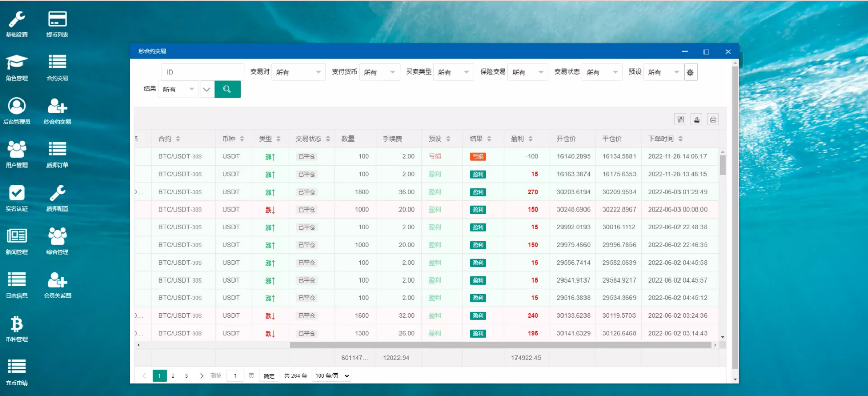The width and height of the screenshot is (868, 396).
Task: Open 实名认证 checkmark icon
Action: pyautogui.click(x=16, y=194)
